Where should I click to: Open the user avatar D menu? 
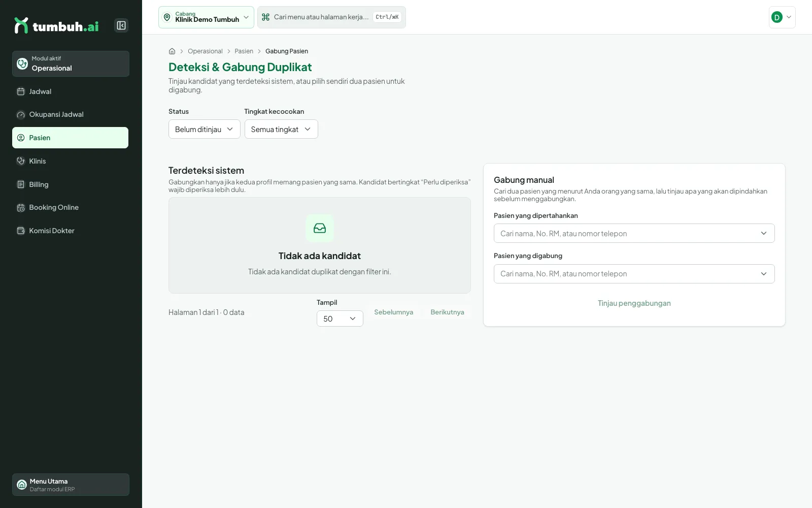click(782, 17)
